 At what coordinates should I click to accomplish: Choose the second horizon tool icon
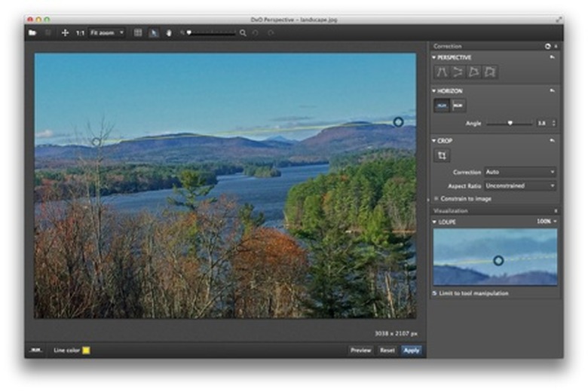point(458,106)
